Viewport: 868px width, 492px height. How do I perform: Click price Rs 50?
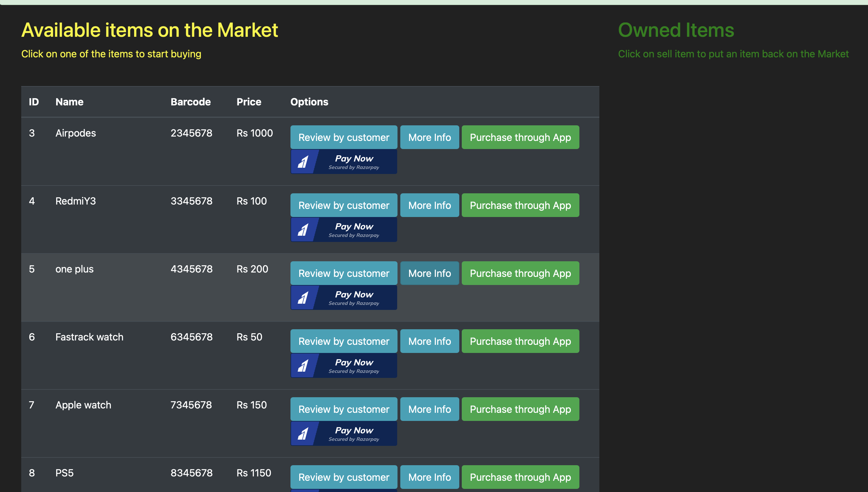coord(249,337)
